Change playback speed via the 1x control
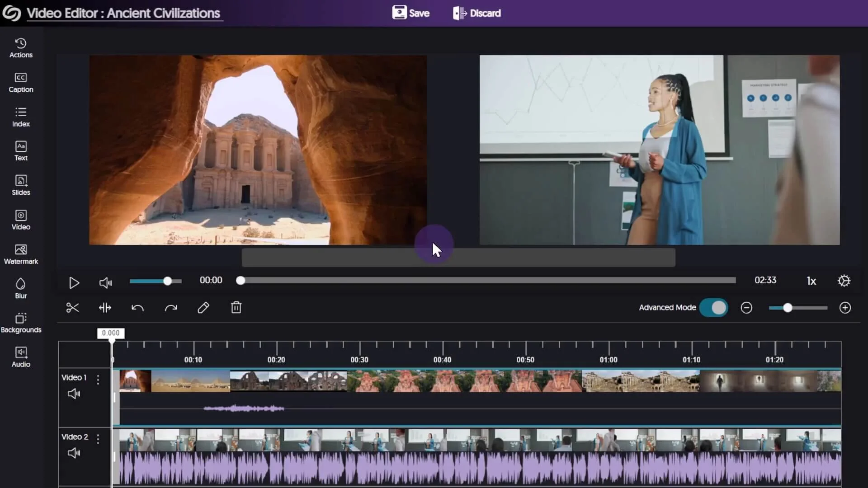868x488 pixels. (811, 280)
